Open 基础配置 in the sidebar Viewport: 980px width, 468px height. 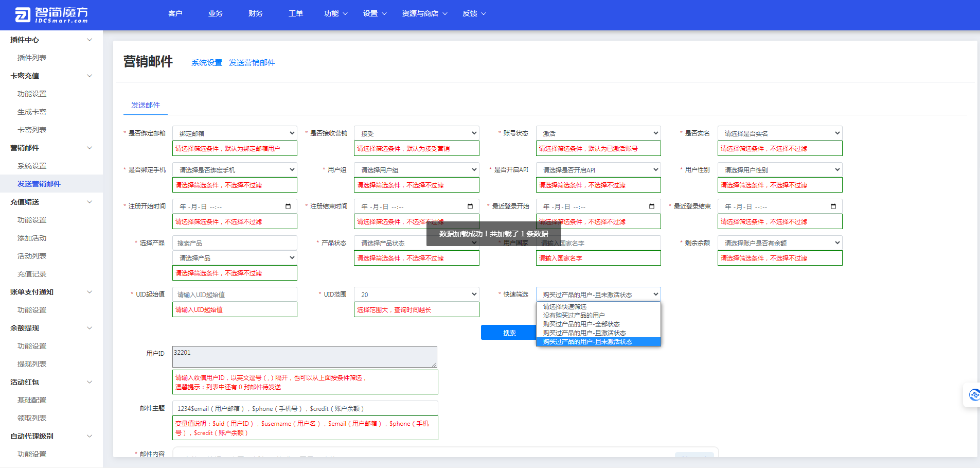(x=32, y=400)
